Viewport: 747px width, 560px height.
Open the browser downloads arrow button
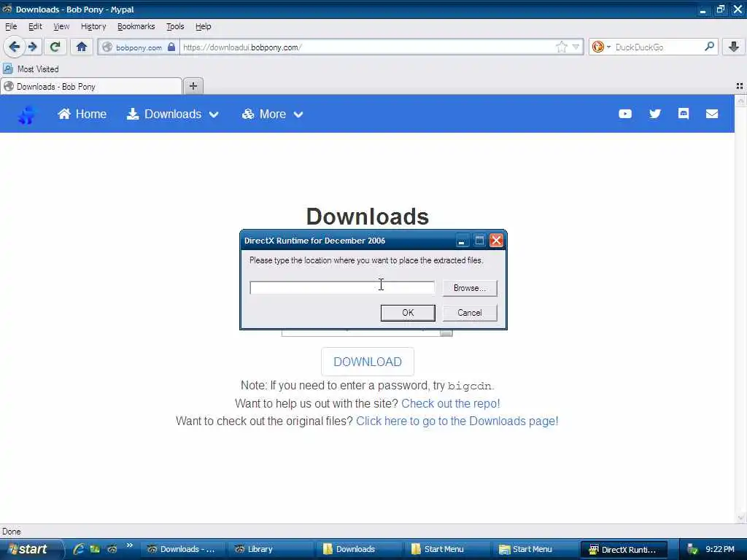pyautogui.click(x=734, y=47)
